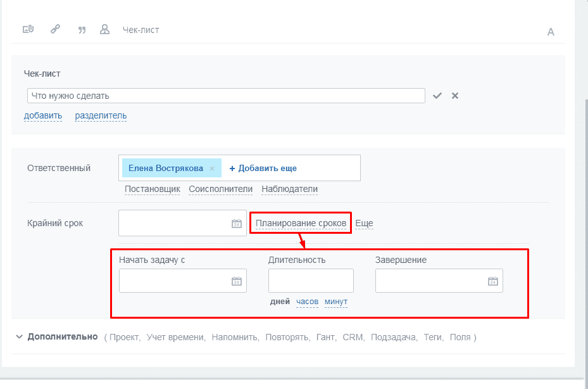588x389 pixels.
Task: Cancel checklist item with X icon
Action: [454, 96]
